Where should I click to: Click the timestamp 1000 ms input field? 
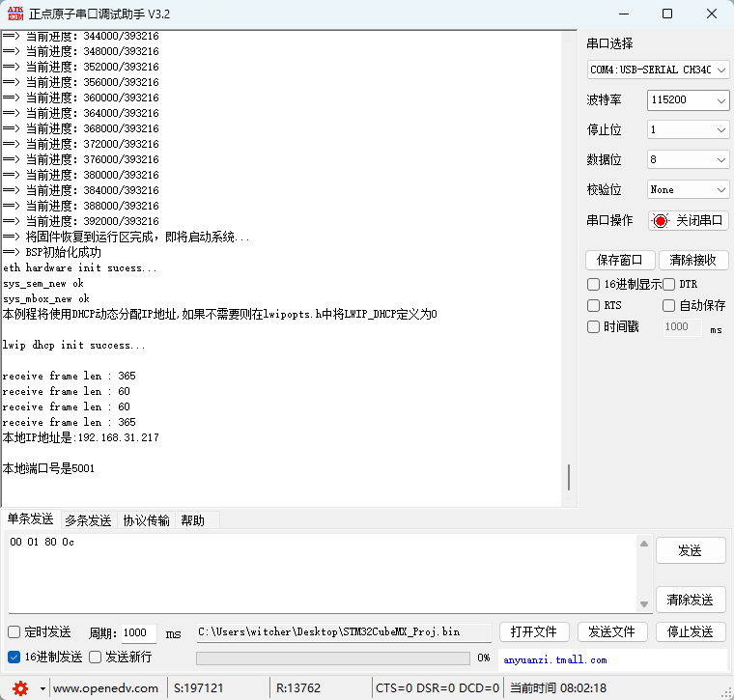tap(682, 326)
